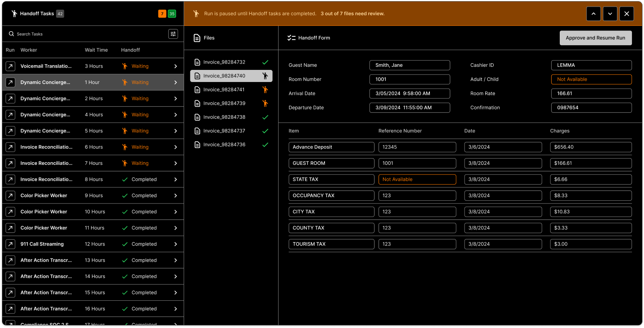Open run icon for 13 Hours After Action
Screen dimensions: 644x328
[11, 260]
